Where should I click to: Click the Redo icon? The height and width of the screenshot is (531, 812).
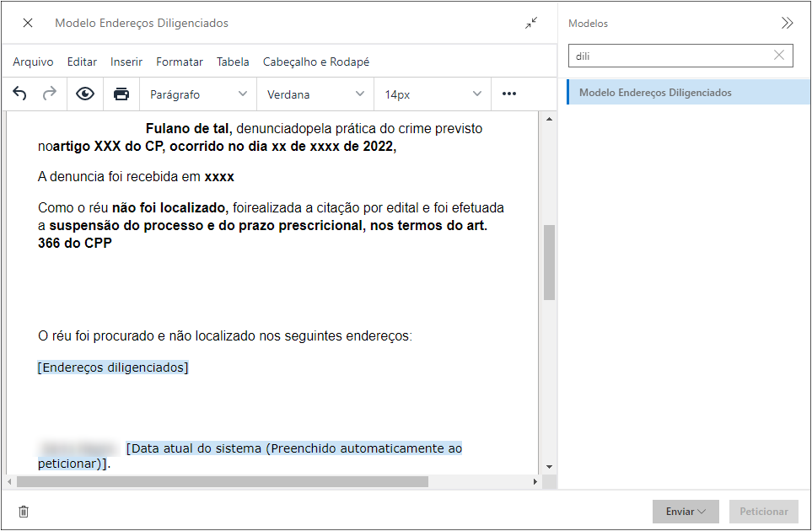pos(50,94)
